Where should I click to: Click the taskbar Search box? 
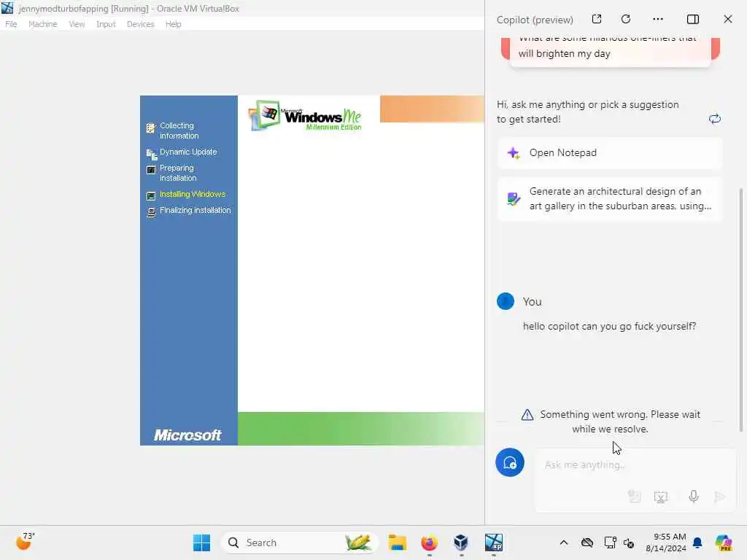tap(299, 542)
